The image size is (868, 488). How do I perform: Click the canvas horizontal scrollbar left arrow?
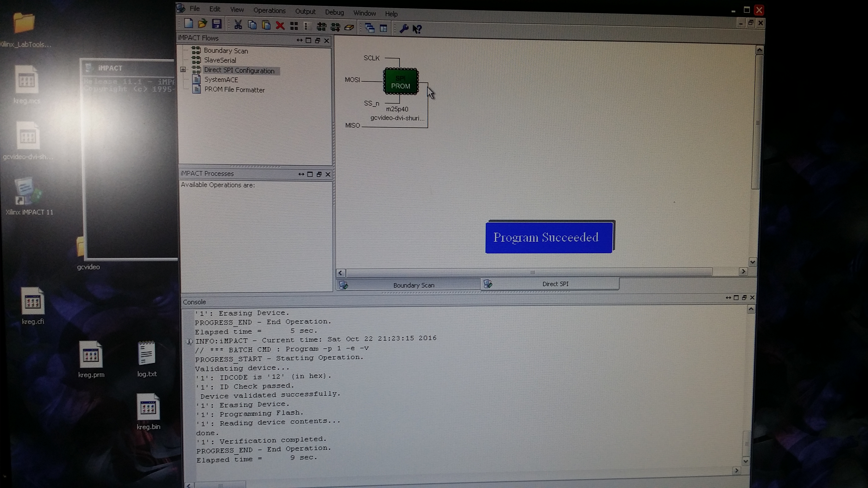341,273
